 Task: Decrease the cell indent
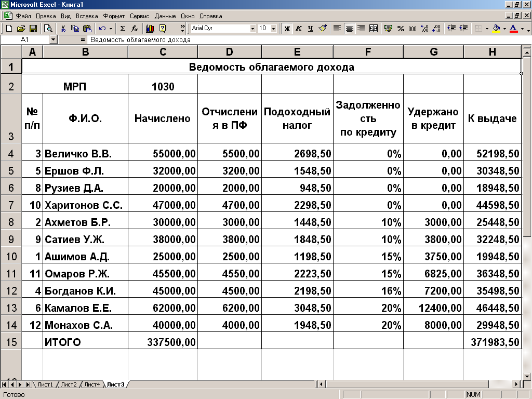(451, 29)
